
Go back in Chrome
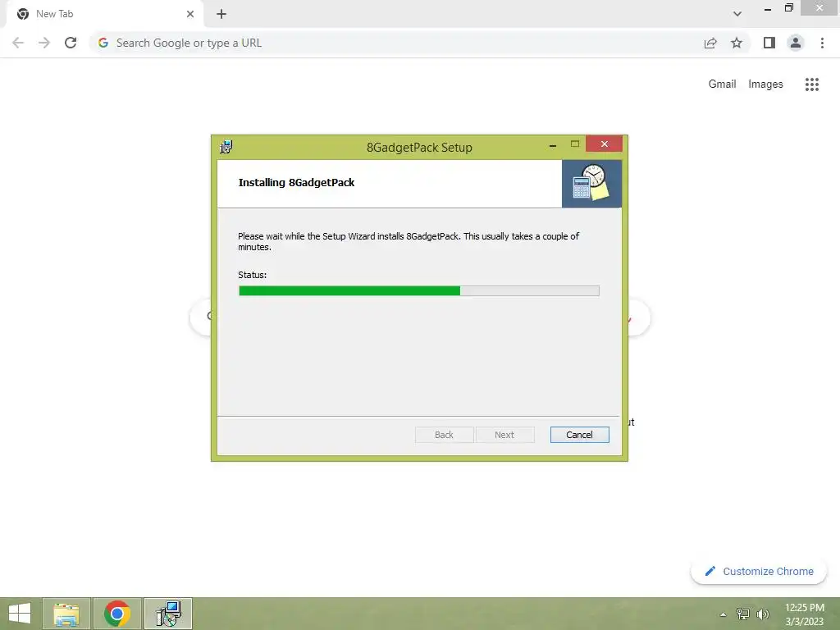click(x=18, y=43)
